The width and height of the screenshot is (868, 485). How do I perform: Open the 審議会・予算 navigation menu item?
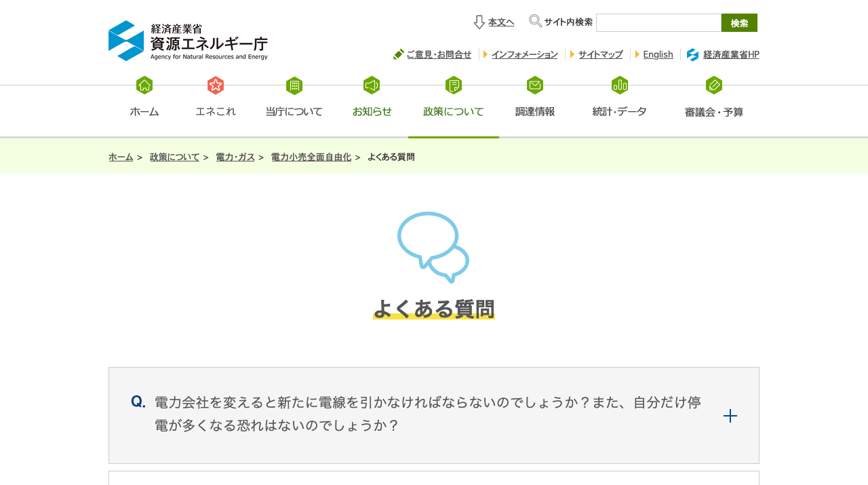(714, 112)
